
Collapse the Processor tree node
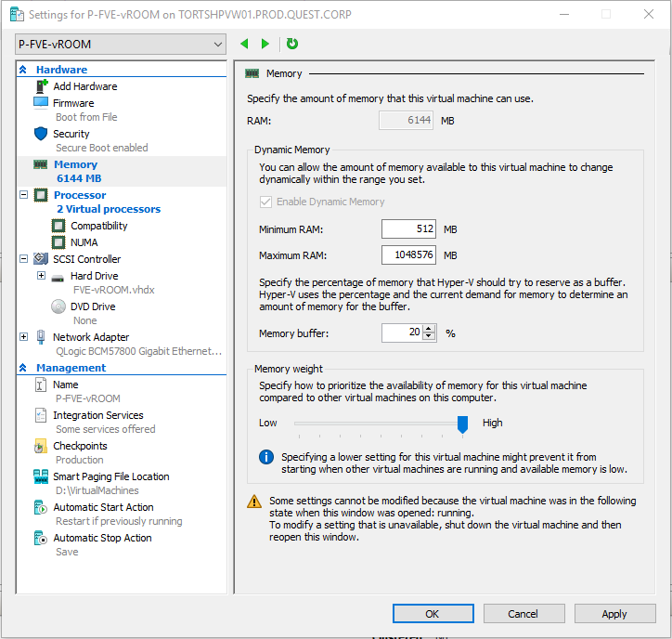pos(24,195)
